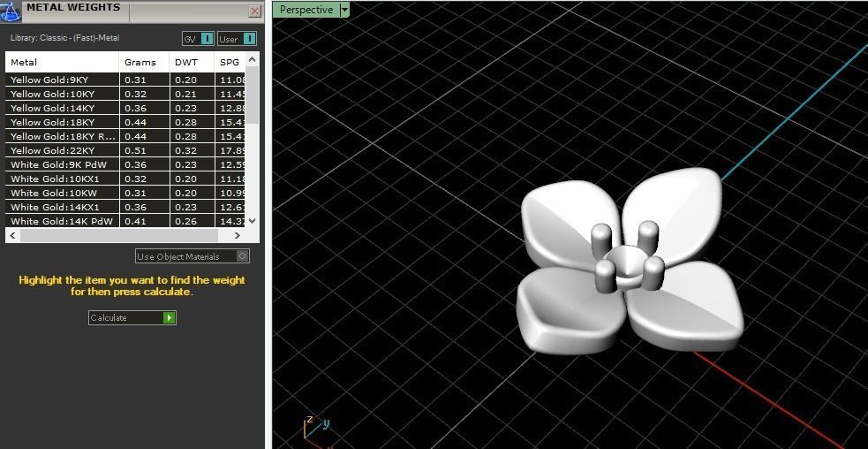Click the Metal Weights scale icon
Viewport: 868px width, 449px height.
pos(11,11)
